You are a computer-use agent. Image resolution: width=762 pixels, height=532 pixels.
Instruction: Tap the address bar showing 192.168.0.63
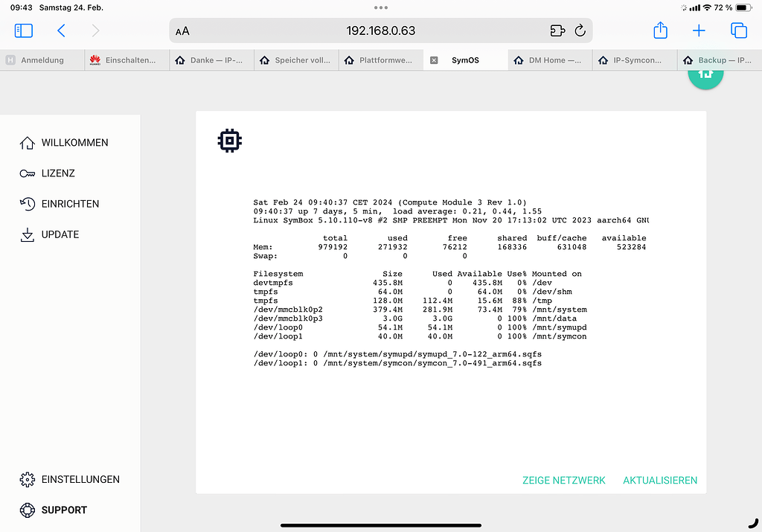(x=380, y=31)
